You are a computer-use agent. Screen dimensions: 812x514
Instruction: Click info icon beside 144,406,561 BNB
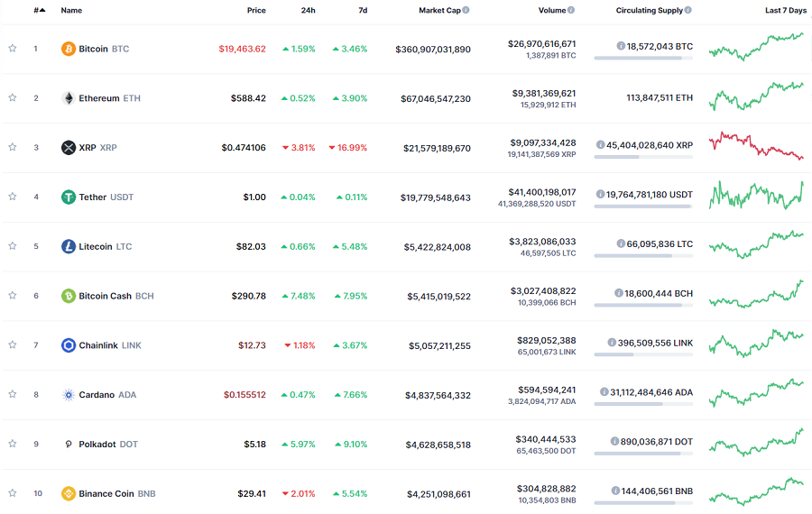pyautogui.click(x=615, y=491)
